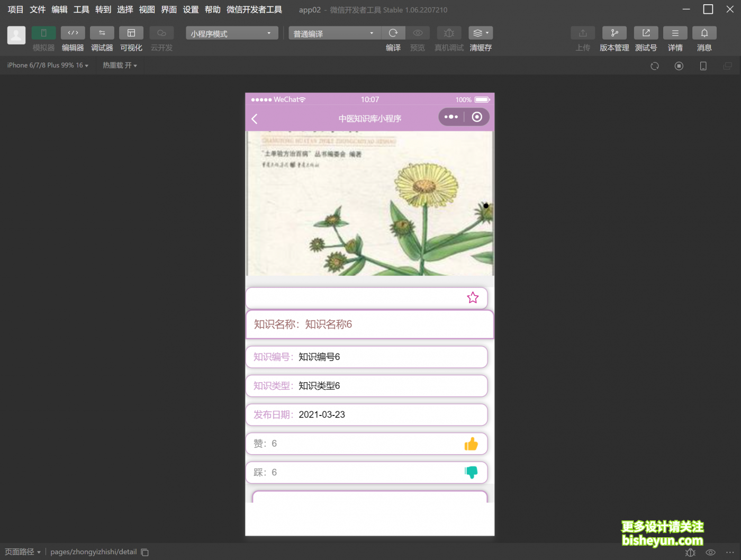Tap the thumbs-up like icon
This screenshot has height=560, width=741.
tap(471, 444)
